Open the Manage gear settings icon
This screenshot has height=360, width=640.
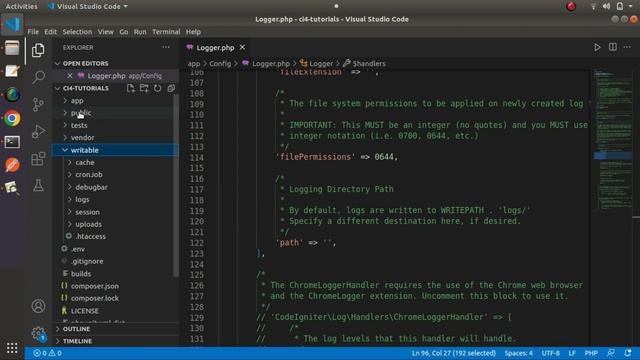(38, 333)
